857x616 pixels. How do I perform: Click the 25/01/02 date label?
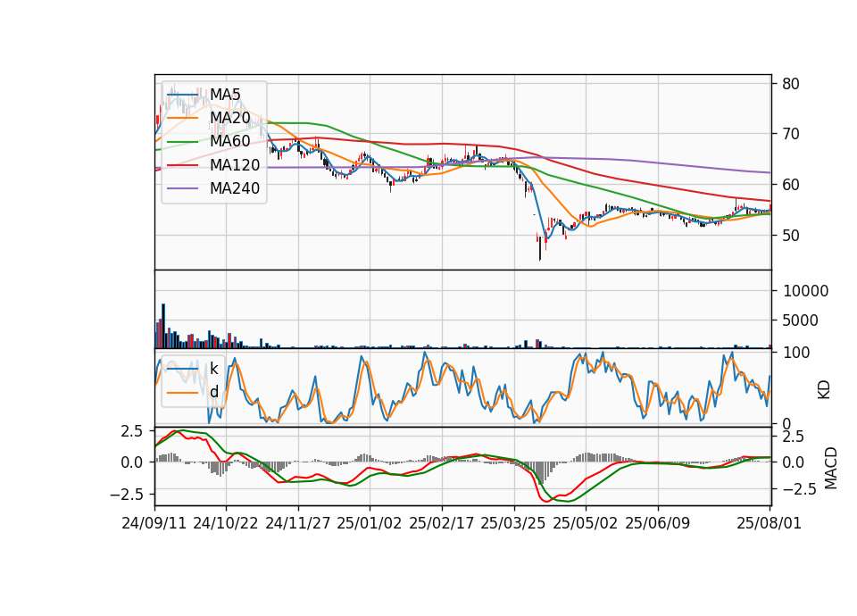(370, 524)
